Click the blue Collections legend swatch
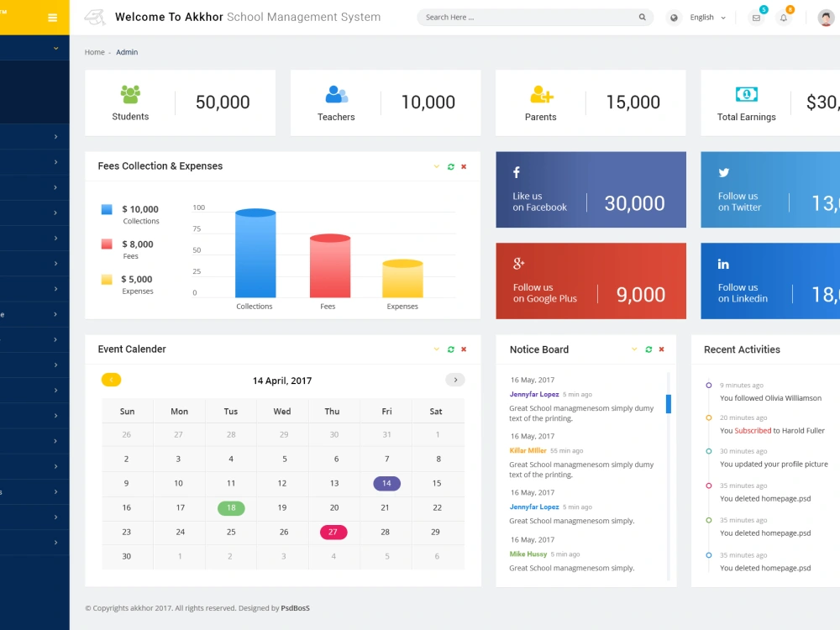The height and width of the screenshot is (630, 840). click(107, 209)
